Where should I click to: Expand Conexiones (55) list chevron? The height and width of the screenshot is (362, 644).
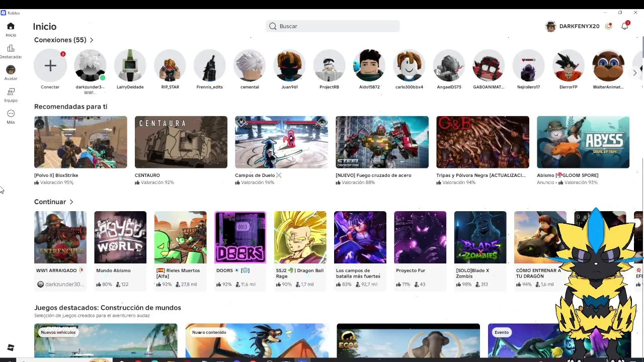[91, 40]
